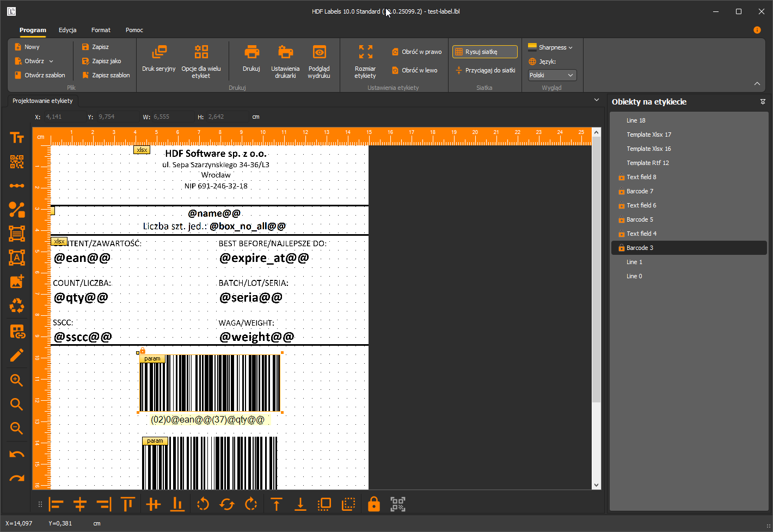Click the dashed layered square icon
Screen dimensions: 773x532
(x=348, y=504)
